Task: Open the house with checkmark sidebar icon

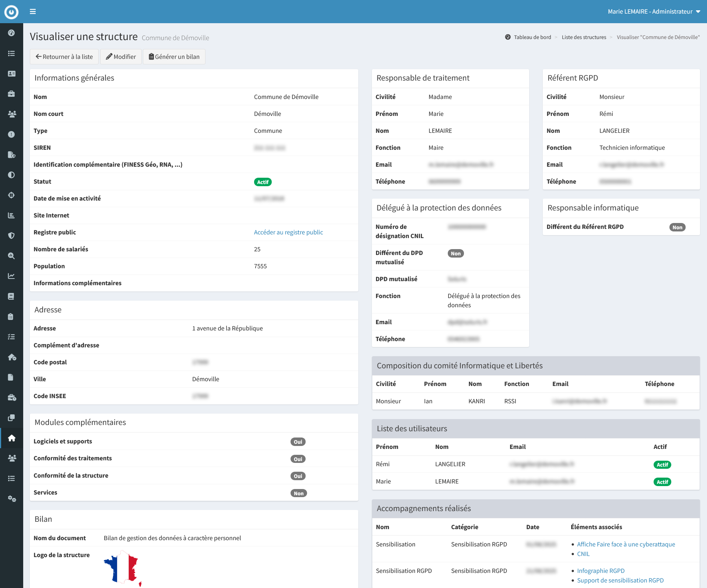Action: point(11,357)
